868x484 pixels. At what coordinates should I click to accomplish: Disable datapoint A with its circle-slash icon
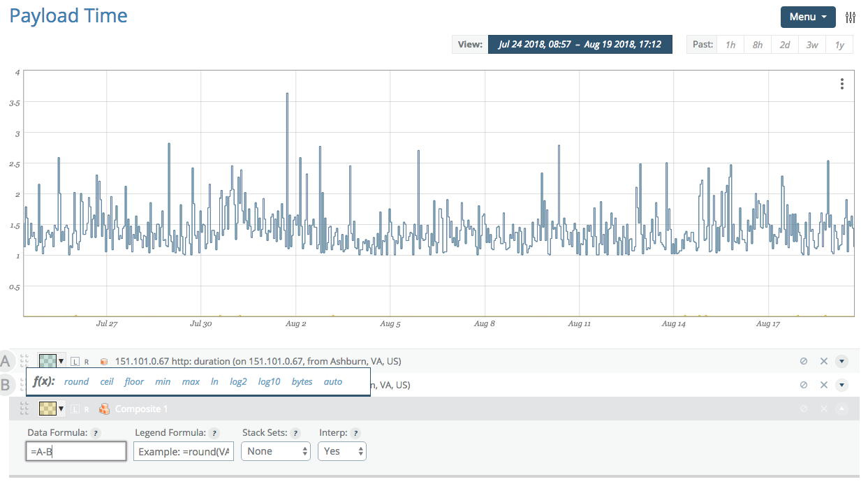coord(804,361)
